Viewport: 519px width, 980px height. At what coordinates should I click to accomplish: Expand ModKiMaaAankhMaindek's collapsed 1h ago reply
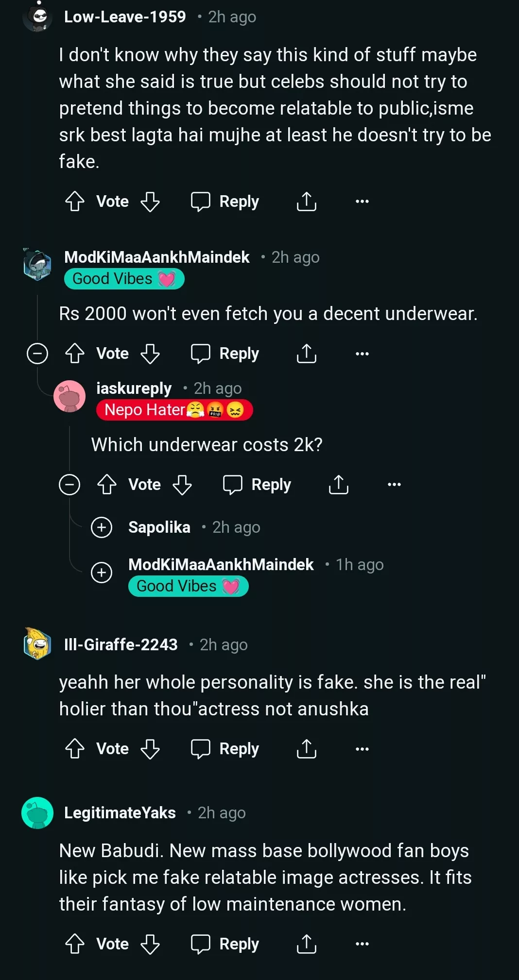(x=102, y=573)
